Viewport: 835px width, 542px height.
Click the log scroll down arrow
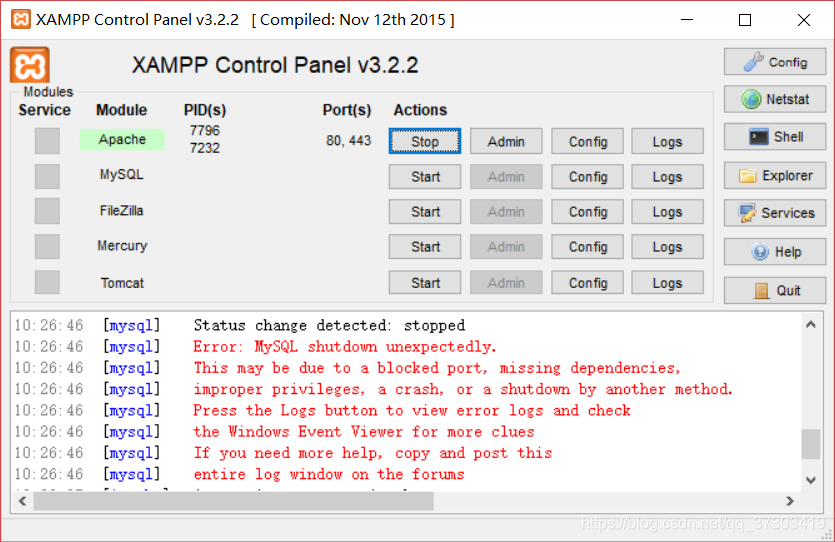(811, 480)
